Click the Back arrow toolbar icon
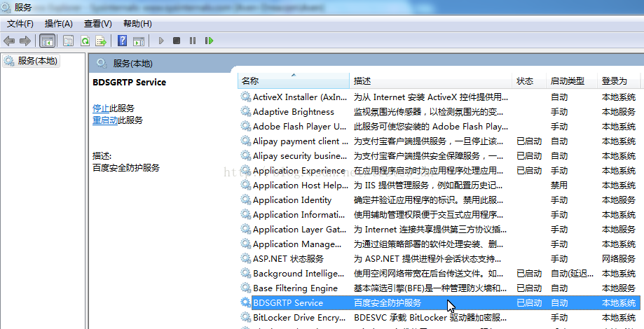The width and height of the screenshot is (644, 329). [x=9, y=41]
